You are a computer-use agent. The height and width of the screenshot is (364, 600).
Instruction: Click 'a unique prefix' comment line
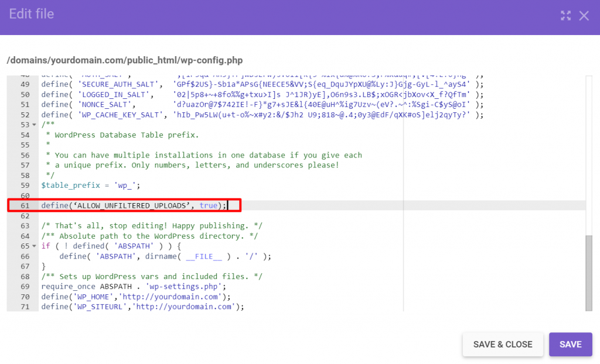click(x=192, y=165)
